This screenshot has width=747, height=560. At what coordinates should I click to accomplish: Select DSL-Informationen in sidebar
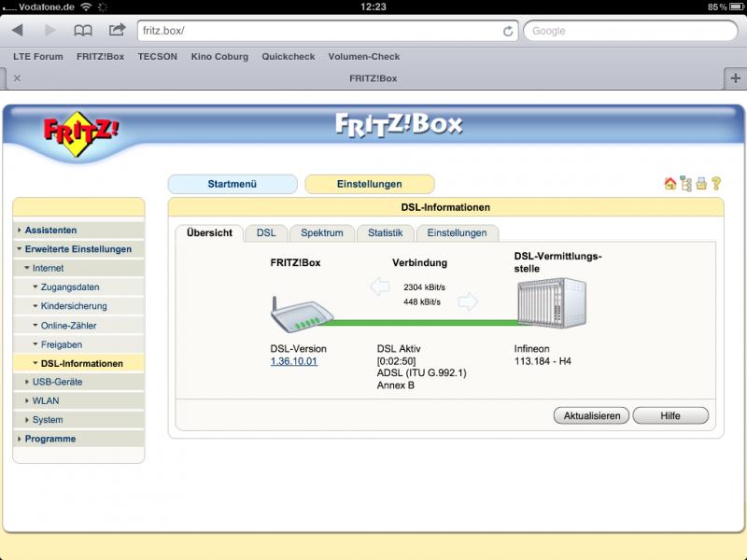(x=79, y=363)
